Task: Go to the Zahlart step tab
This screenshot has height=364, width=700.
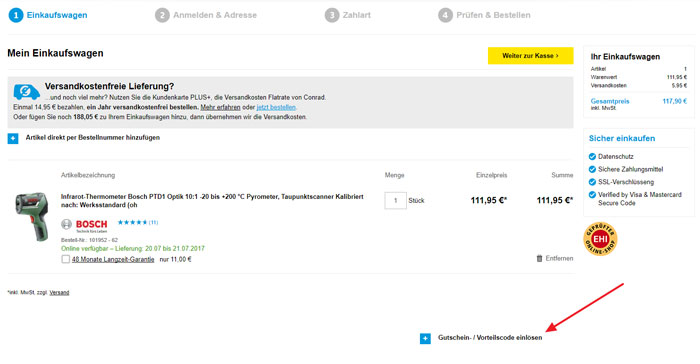Action: point(348,15)
